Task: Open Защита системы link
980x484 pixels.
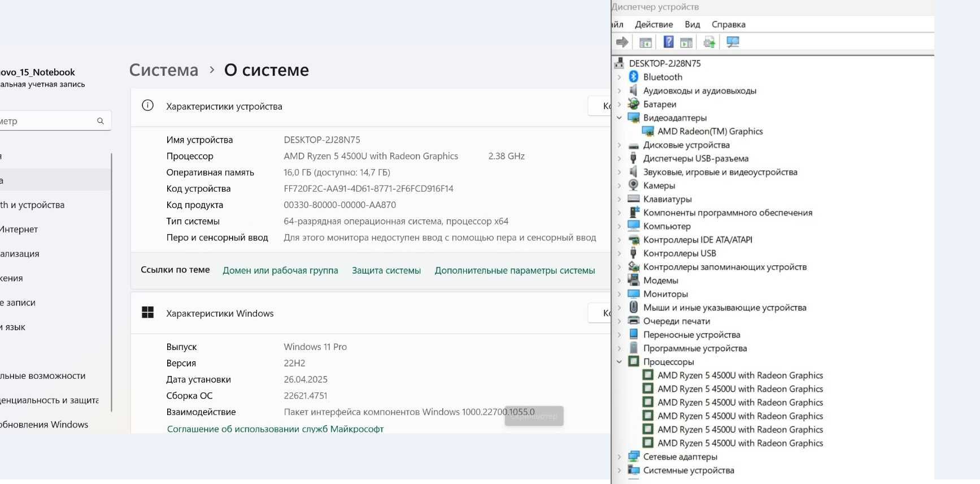Action: [x=386, y=270]
